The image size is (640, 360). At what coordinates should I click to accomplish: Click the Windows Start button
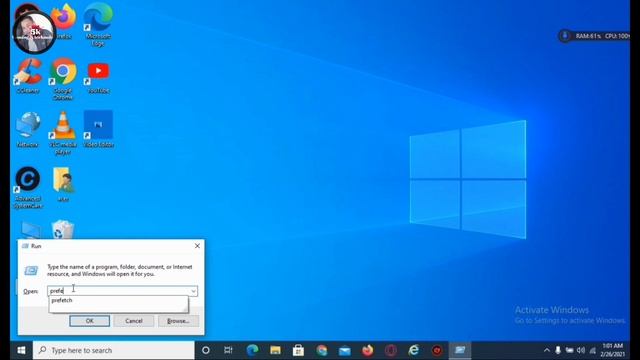coord(21,350)
